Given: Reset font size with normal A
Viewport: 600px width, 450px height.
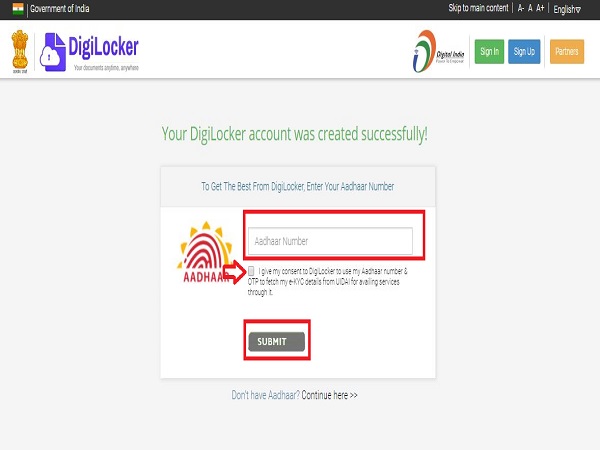Looking at the screenshot, I should coord(530,8).
